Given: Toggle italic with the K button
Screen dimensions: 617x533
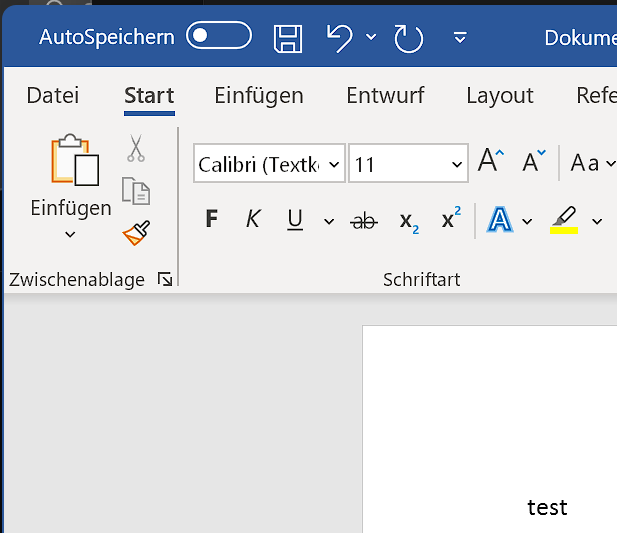Looking at the screenshot, I should (253, 220).
